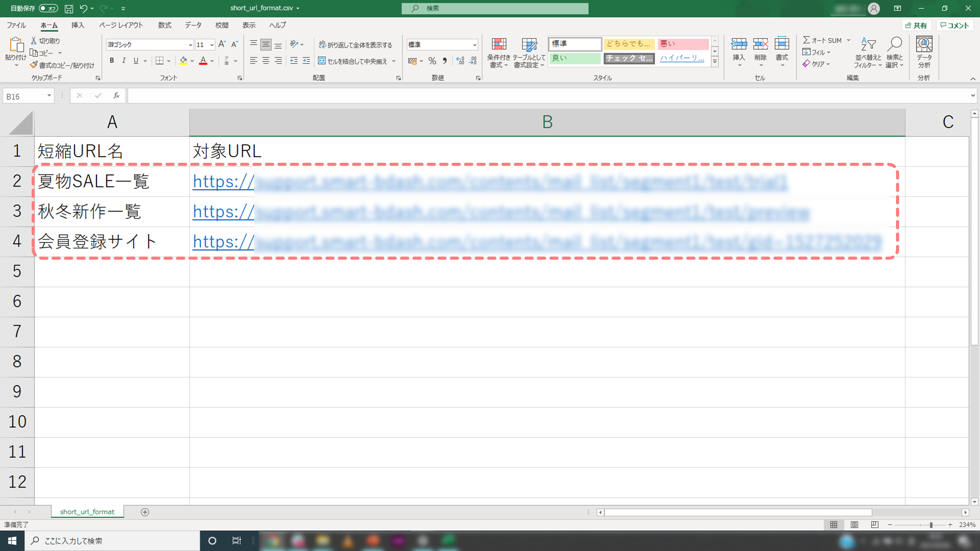Click the search box in title bar
The width and height of the screenshot is (980, 551).
[495, 8]
